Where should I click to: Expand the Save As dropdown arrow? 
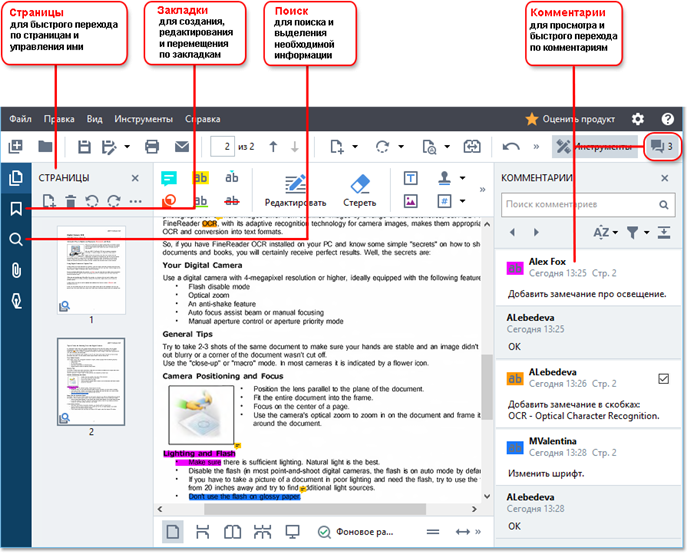pos(127,147)
